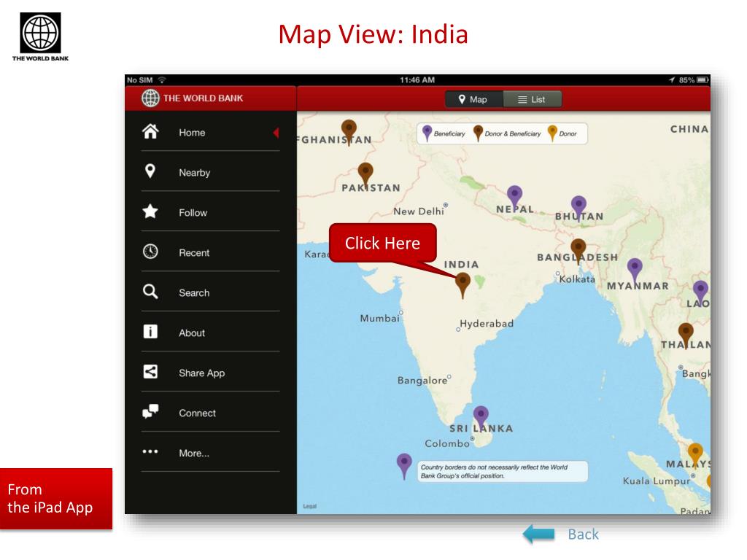
Task: Click the Home house icon in sidebar
Action: 150,131
